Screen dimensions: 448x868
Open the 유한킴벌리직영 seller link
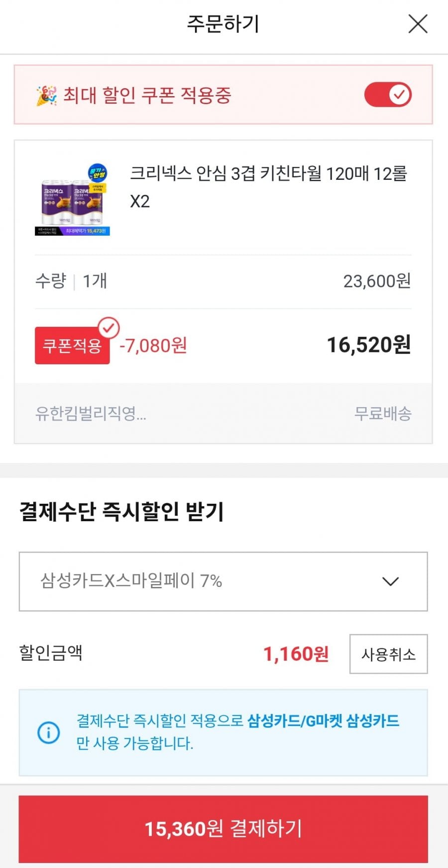(x=91, y=413)
